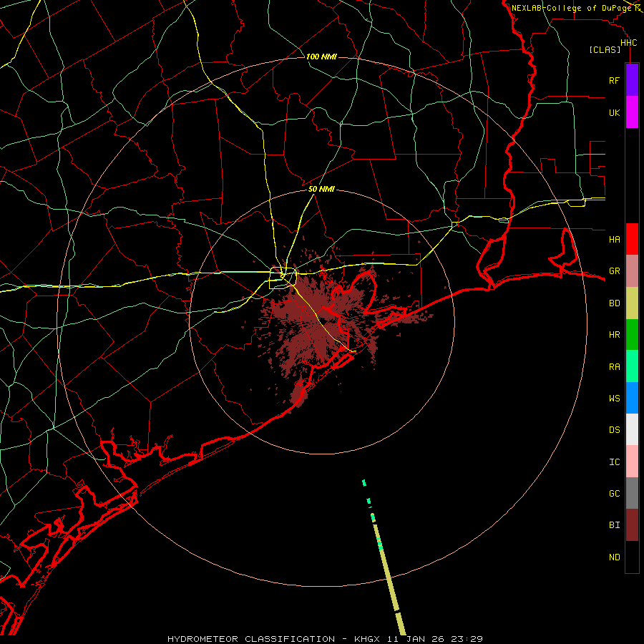Screen dimensions: 644x644
Task: Click the DS legend label
Action: coord(614,429)
